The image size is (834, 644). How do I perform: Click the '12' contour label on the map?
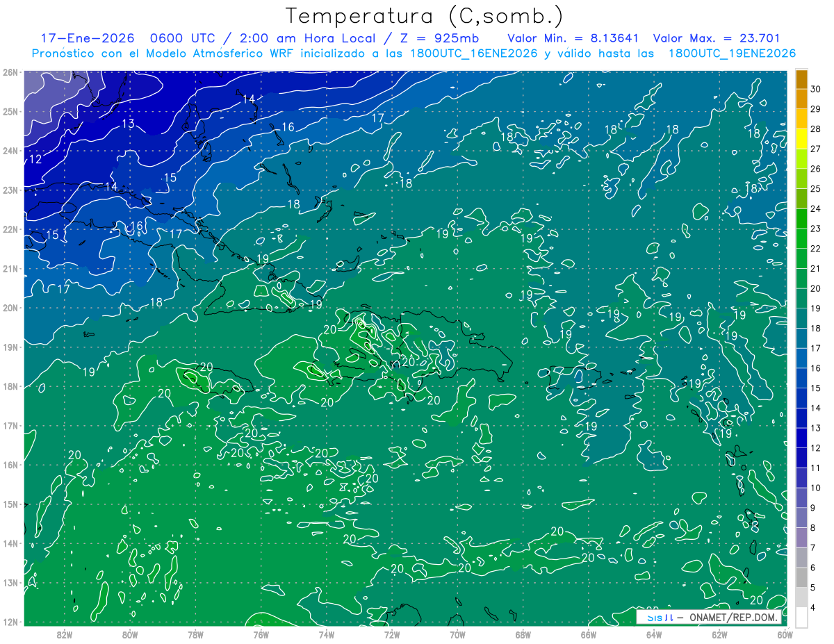[x=35, y=160]
